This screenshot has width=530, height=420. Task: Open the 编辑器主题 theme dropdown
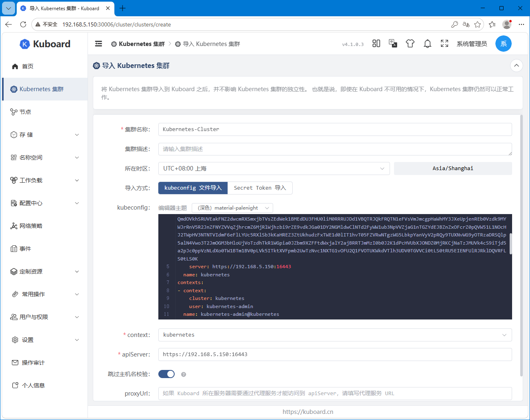click(232, 208)
